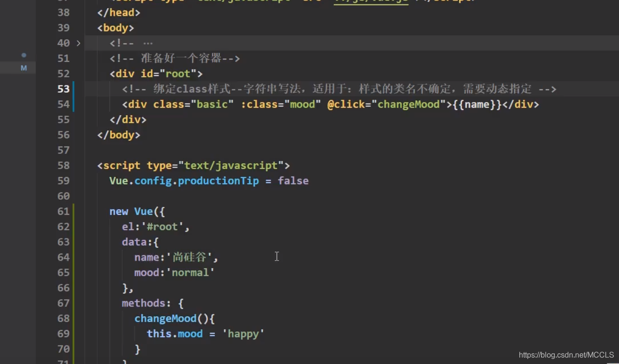
Task: Click mood:'normal' on line 65
Action: (174, 273)
